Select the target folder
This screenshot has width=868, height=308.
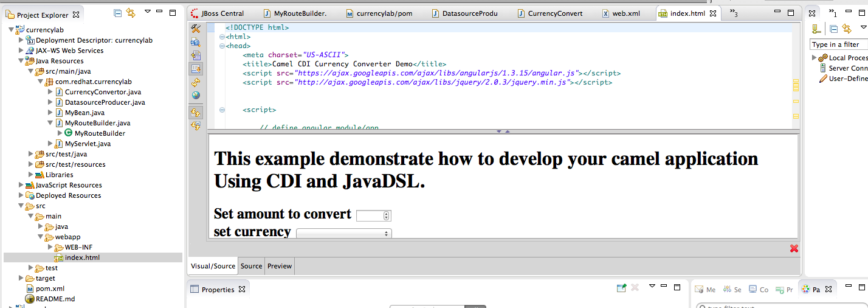[45, 278]
